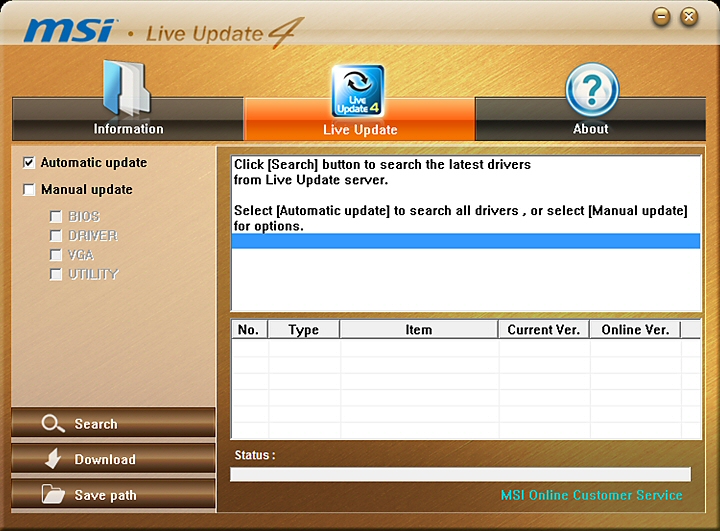
Task: Click the open folder Save path icon
Action: pyautogui.click(x=53, y=494)
